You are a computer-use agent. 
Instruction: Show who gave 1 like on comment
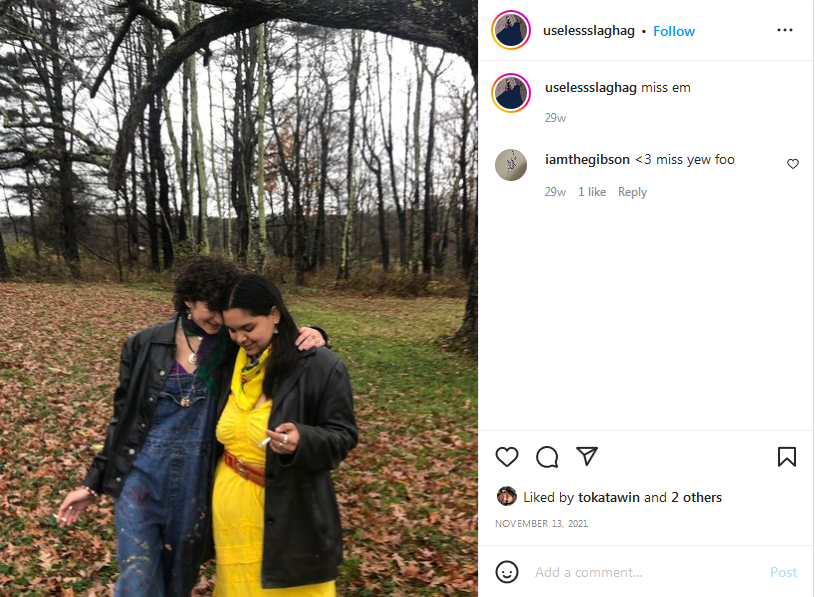coord(592,192)
